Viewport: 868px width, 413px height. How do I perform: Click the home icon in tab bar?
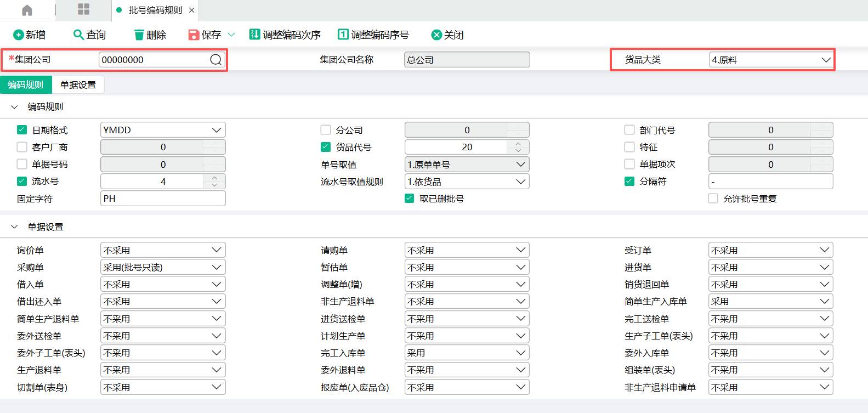(27, 10)
